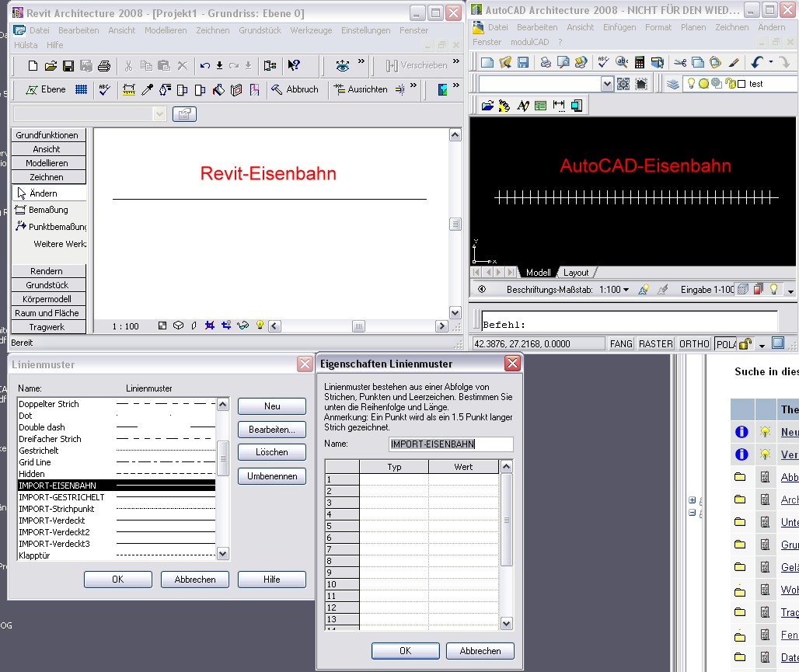
Task: Toggle Revit hide/isolate glasses icon in view bar
Action: tap(243, 325)
